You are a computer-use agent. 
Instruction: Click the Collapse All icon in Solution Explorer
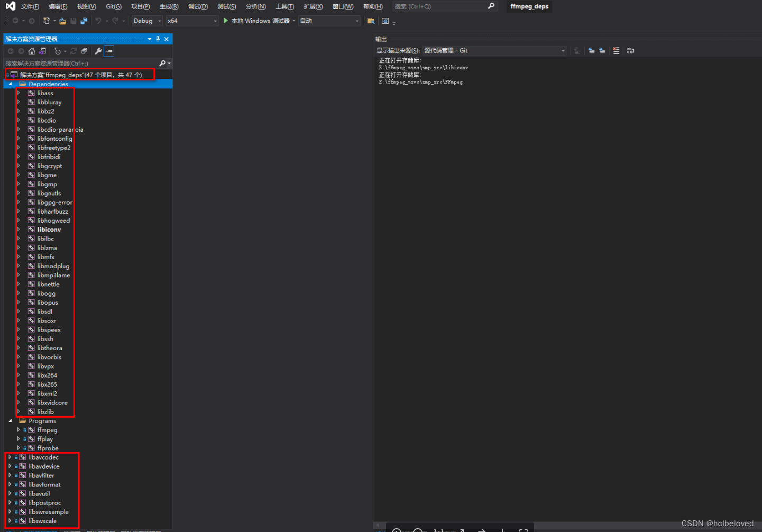coord(84,51)
